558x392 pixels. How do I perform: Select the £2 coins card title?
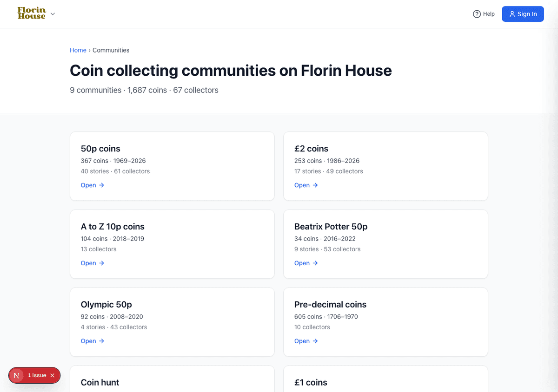tap(311, 149)
